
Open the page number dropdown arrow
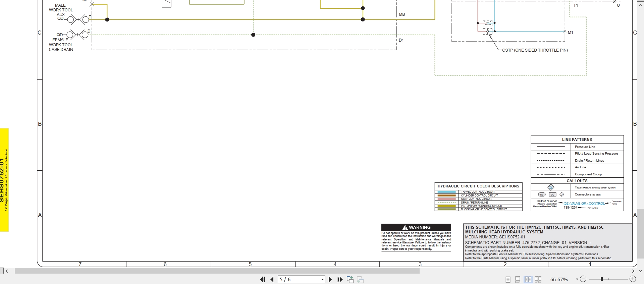322,279
